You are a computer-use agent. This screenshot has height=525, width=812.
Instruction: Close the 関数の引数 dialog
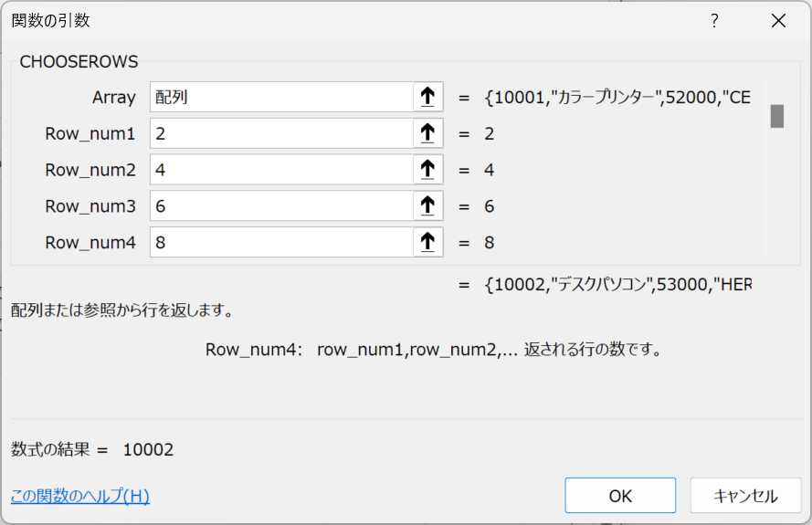tap(778, 21)
